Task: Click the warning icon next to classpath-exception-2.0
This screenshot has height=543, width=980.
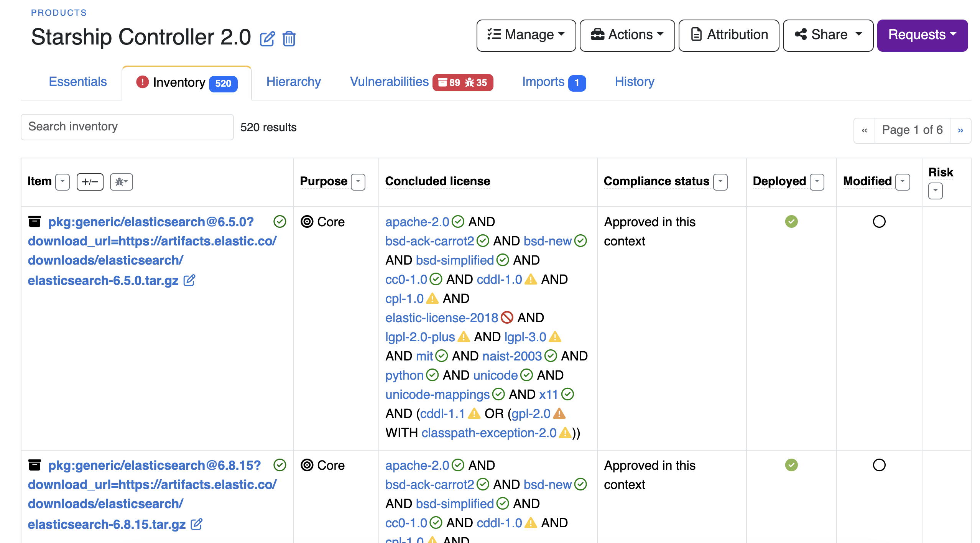Action: [565, 432]
